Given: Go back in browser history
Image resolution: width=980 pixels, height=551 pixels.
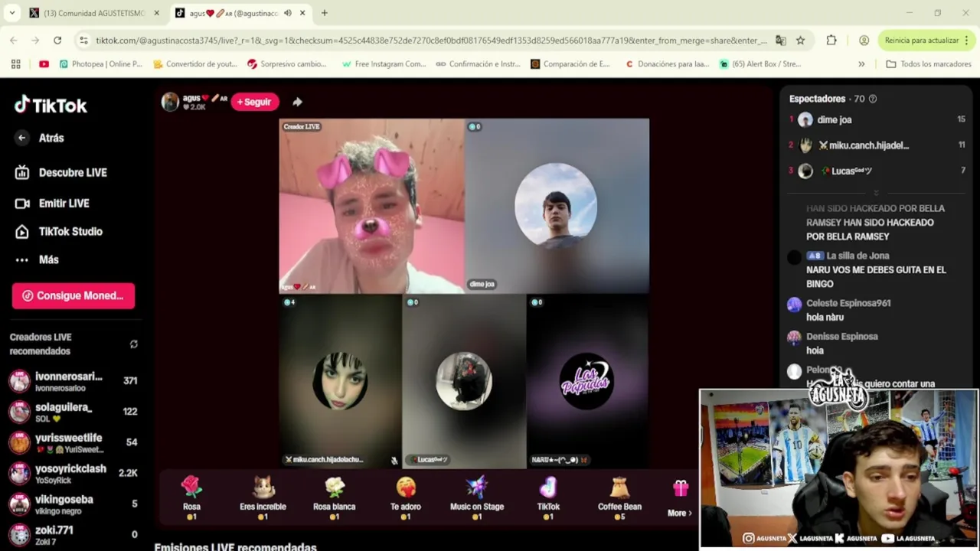Looking at the screenshot, I should (14, 40).
